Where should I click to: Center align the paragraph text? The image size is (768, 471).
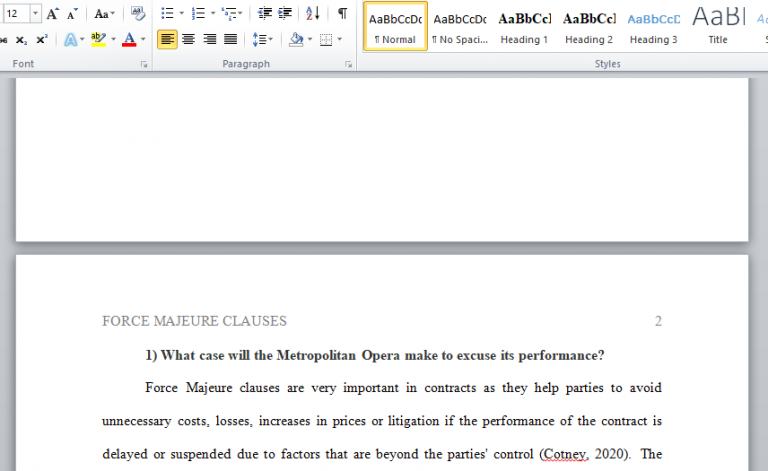(188, 39)
